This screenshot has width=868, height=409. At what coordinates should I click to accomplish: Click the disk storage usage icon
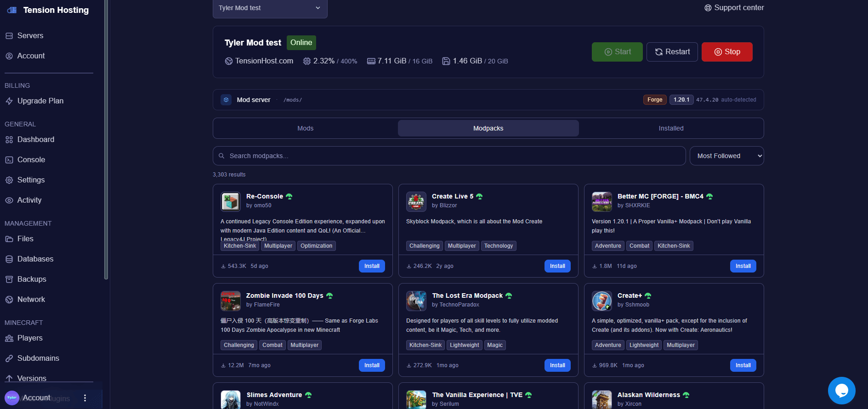click(446, 61)
